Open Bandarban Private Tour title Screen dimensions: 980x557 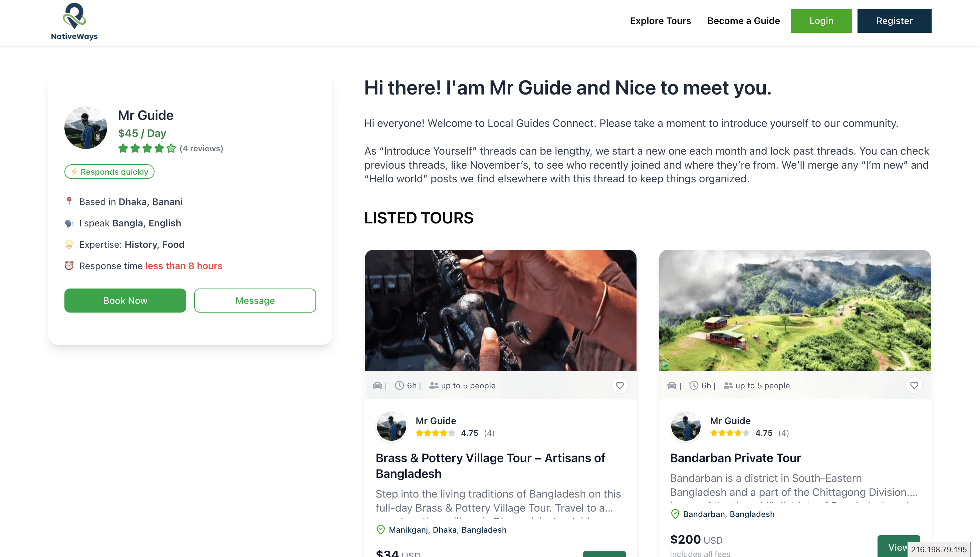click(x=735, y=458)
